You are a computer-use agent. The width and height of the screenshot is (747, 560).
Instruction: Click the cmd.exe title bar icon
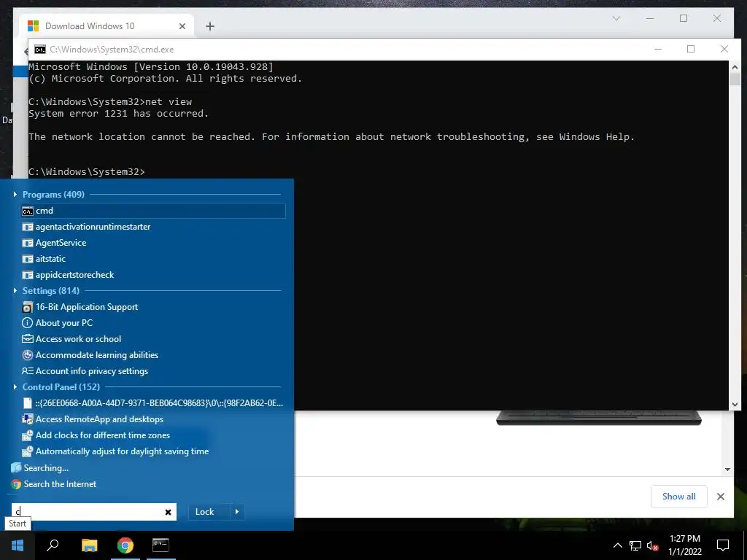(40, 50)
